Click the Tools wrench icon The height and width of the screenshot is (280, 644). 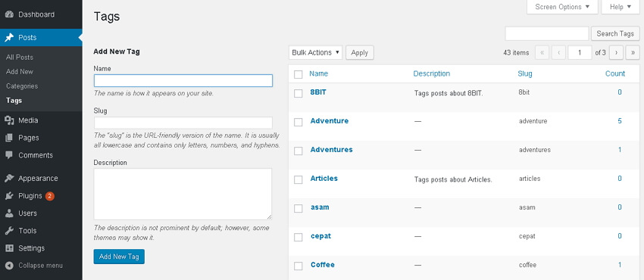point(9,231)
